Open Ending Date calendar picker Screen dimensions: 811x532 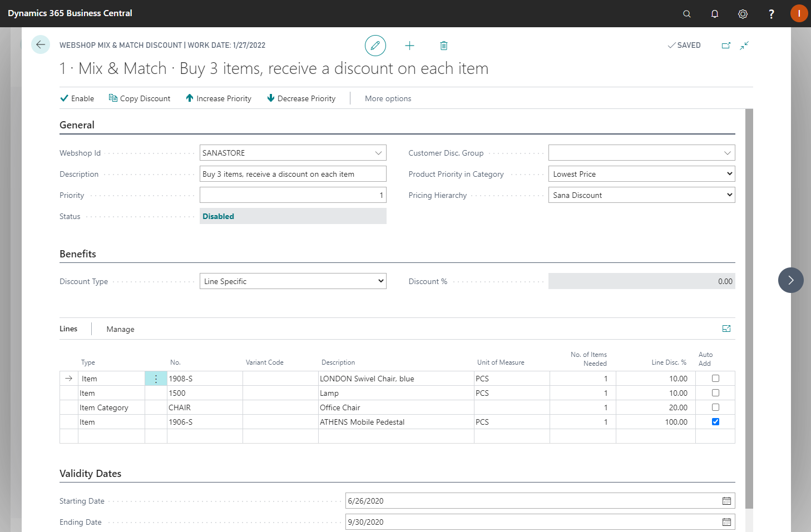click(726, 522)
